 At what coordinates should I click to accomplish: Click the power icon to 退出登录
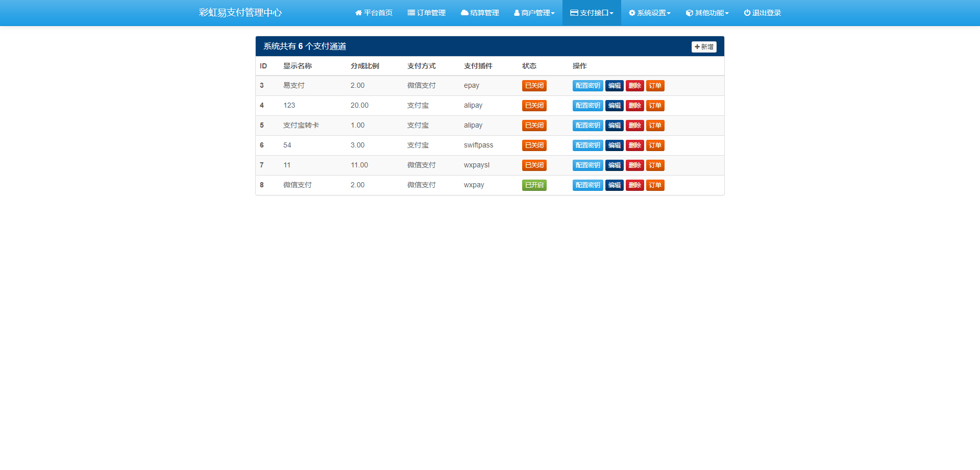coord(747,13)
